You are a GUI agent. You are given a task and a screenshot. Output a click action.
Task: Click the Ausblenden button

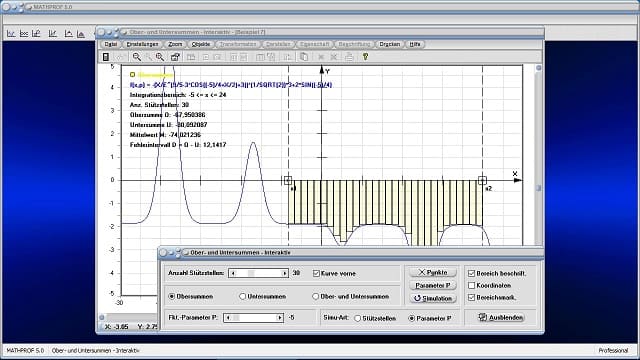[x=501, y=318]
